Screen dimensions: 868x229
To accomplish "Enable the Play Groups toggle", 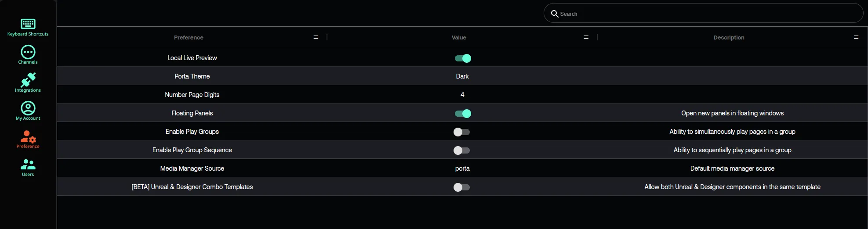I will 461,132.
